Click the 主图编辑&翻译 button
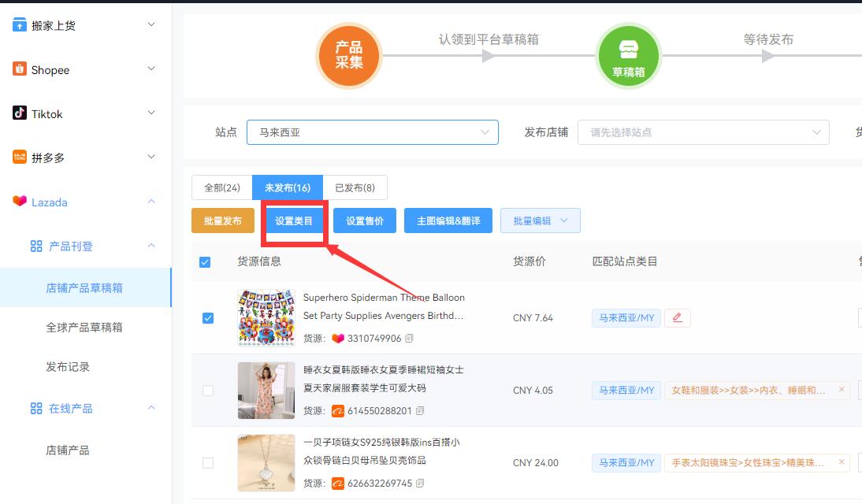This screenshot has width=862, height=504. pyautogui.click(x=448, y=220)
